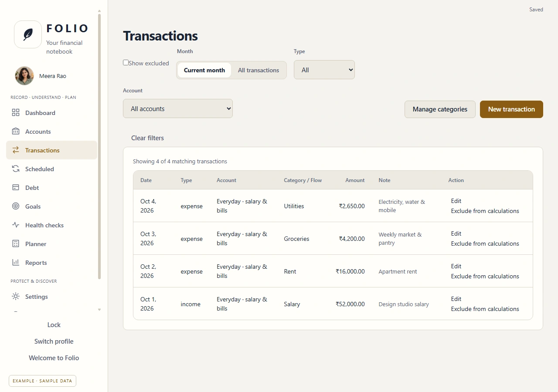Click the sidebar vertical scrollbar
The image size is (558, 392).
pyautogui.click(x=99, y=146)
